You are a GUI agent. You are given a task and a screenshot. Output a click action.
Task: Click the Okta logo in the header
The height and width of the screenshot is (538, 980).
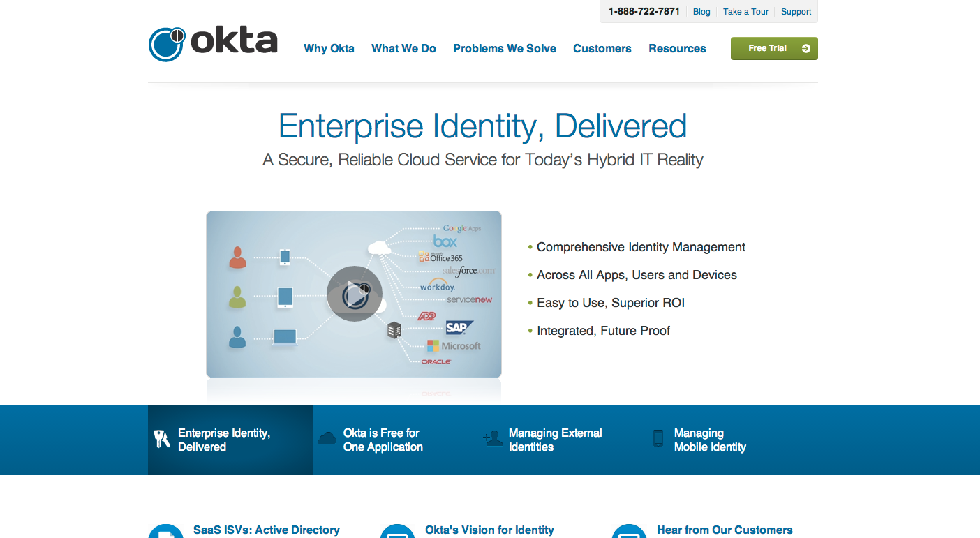pyautogui.click(x=213, y=43)
